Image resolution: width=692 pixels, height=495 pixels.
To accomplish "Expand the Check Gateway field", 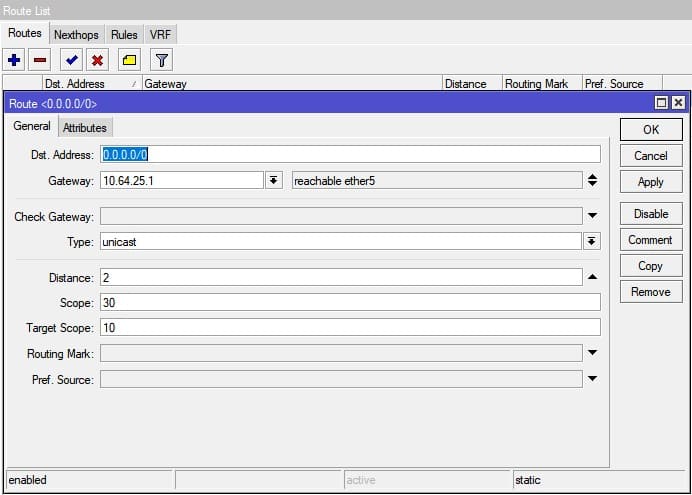I will (x=592, y=216).
